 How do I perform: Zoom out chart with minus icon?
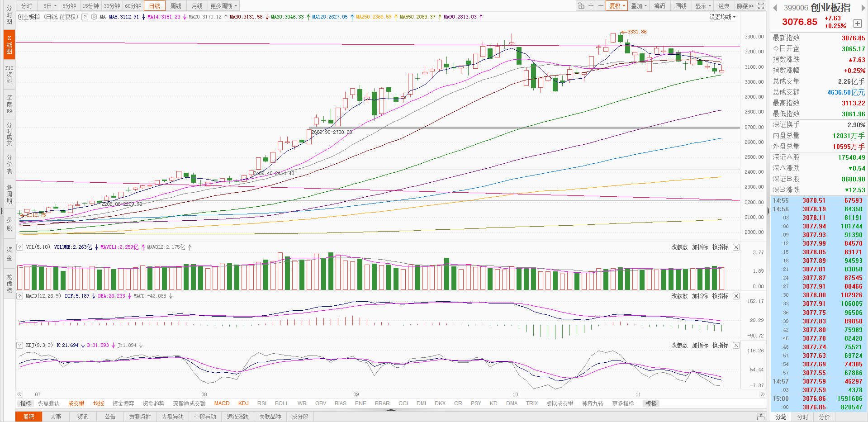(x=601, y=6)
